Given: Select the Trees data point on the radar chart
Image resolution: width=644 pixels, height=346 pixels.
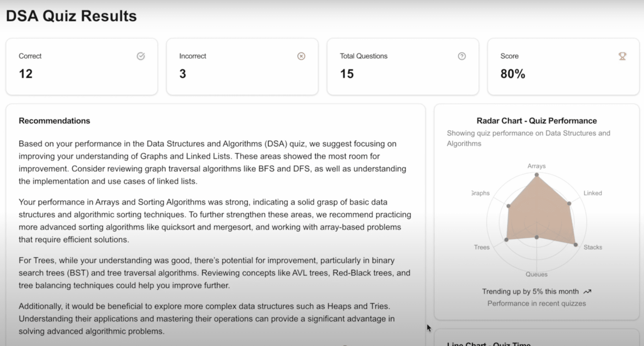Looking at the screenshot, I should (x=506, y=240).
